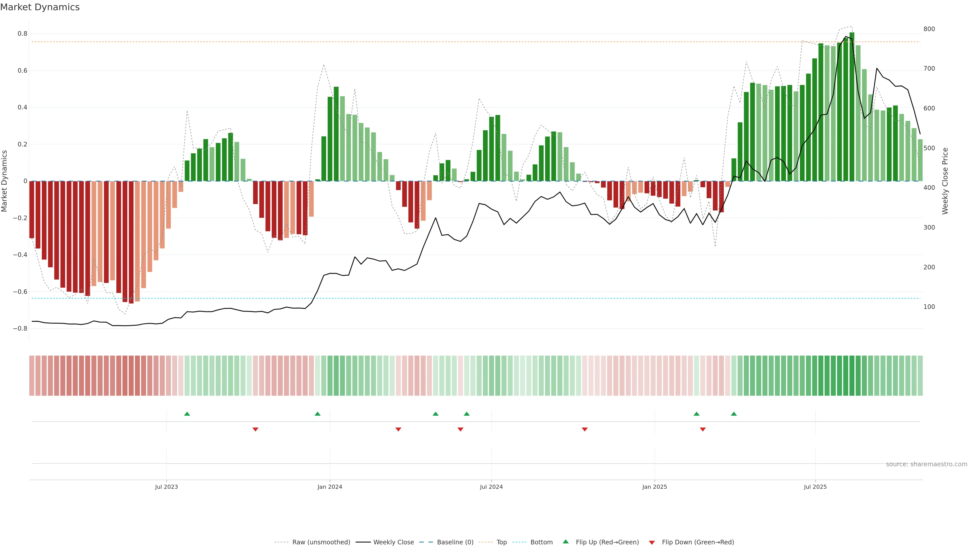Click the Jan 2024 x-axis label
Viewport: 980px width, 551px height.
(x=329, y=487)
